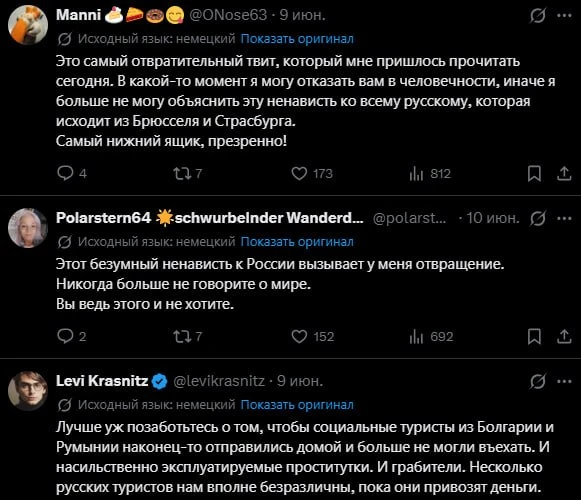581x500 pixels.
Task: Open Levi Krasnitz's profile avatar
Action: tap(28, 391)
